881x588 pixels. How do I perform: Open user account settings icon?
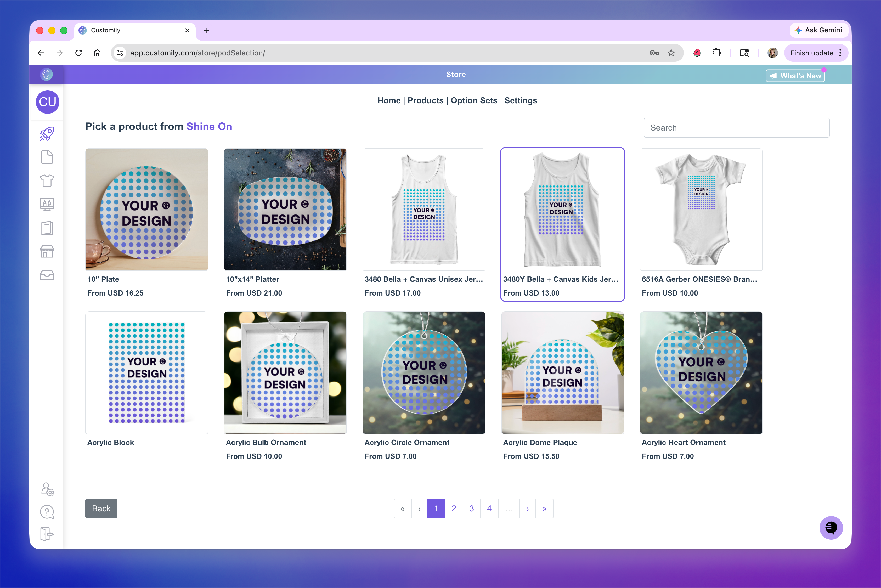[47, 489]
